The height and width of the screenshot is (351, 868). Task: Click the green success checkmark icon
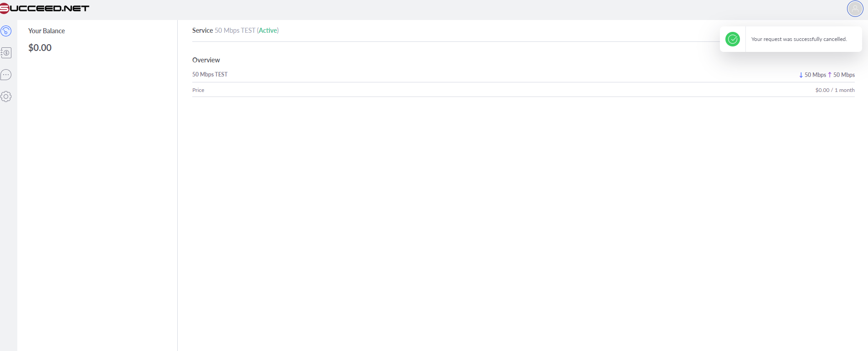pos(733,39)
